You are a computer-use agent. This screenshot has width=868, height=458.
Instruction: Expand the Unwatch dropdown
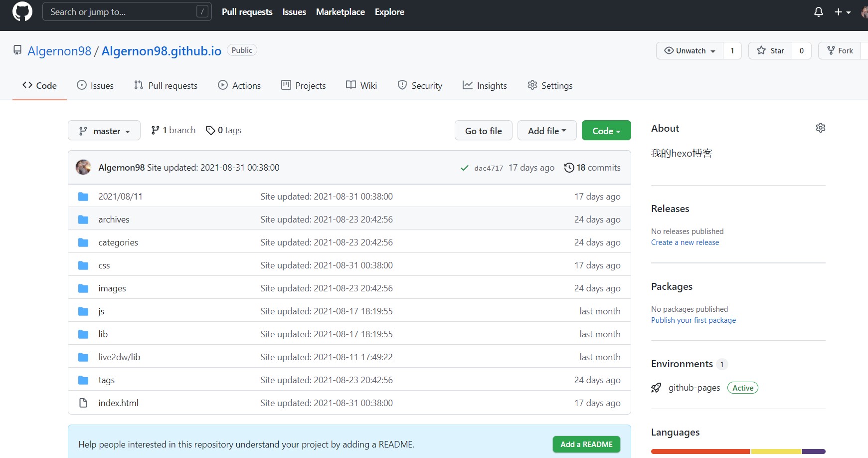(690, 50)
